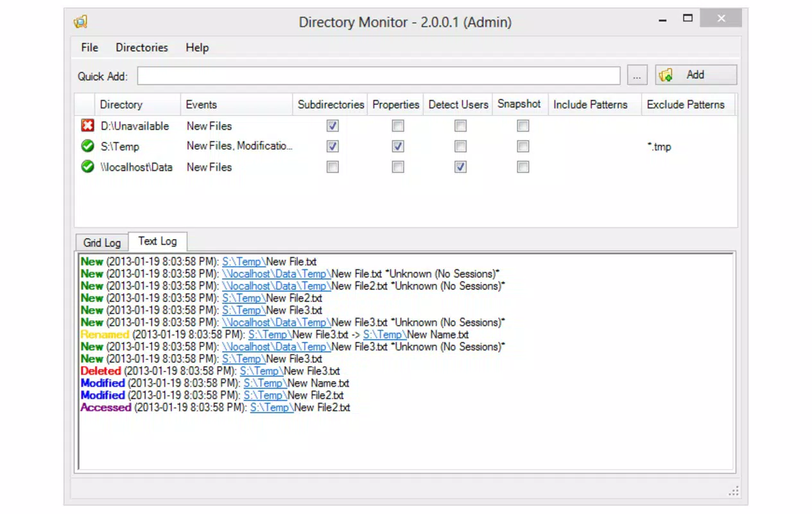Viewport: 812px width, 514px height.
Task: Click the Subdirectories column header
Action: click(x=331, y=105)
